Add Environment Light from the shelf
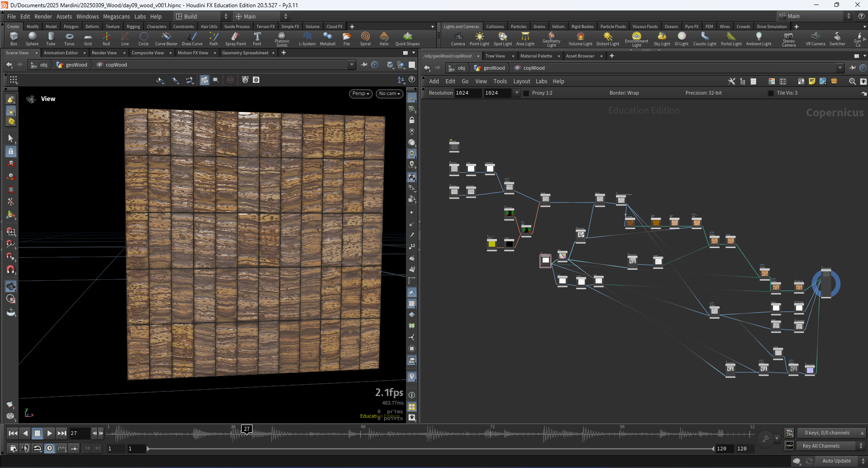 point(636,39)
